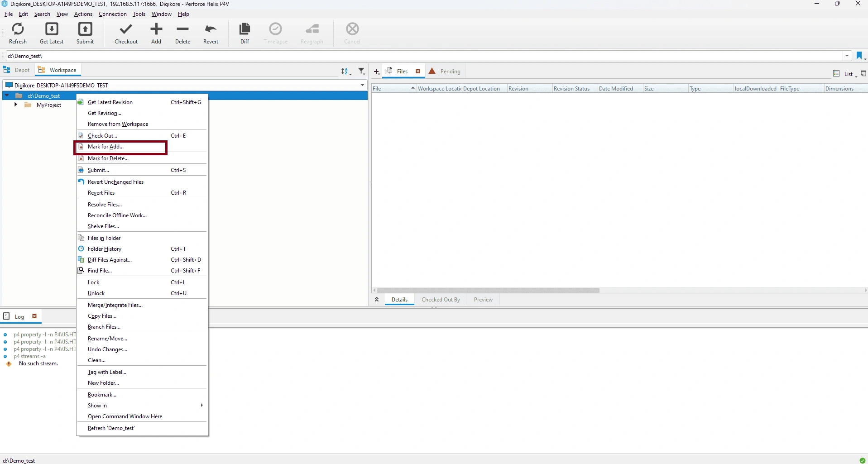The width and height of the screenshot is (868, 464).
Task: Sort by the Date Modified column header
Action: (x=620, y=89)
